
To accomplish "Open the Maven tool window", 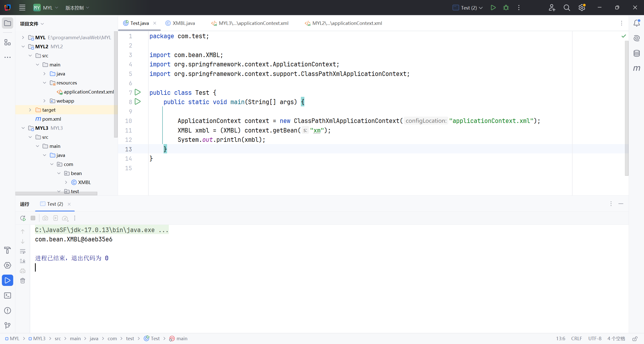I will pyautogui.click(x=636, y=68).
